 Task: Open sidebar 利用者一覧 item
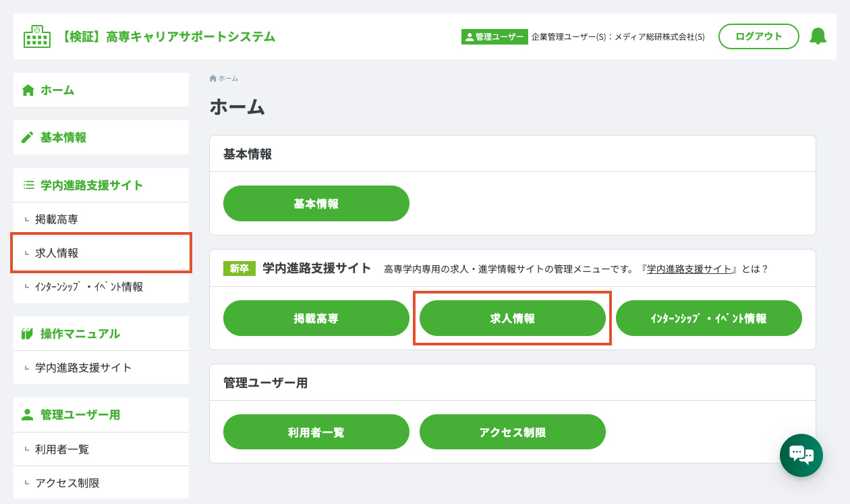101,449
